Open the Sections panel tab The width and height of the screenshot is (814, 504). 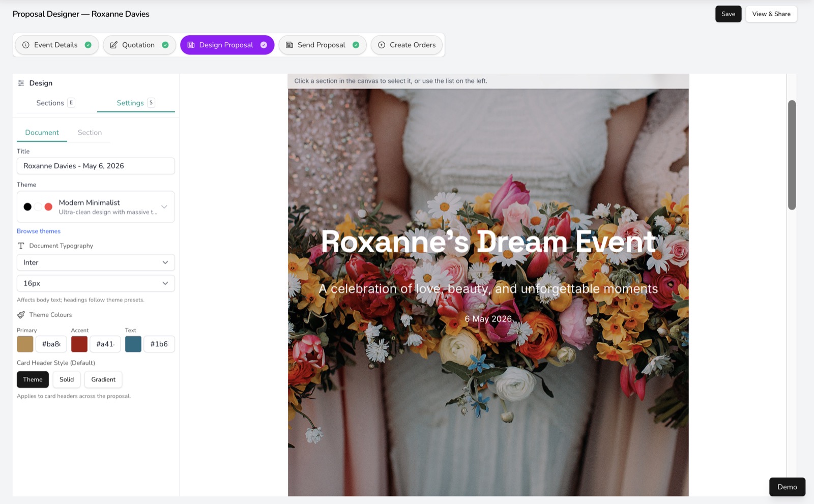point(50,103)
